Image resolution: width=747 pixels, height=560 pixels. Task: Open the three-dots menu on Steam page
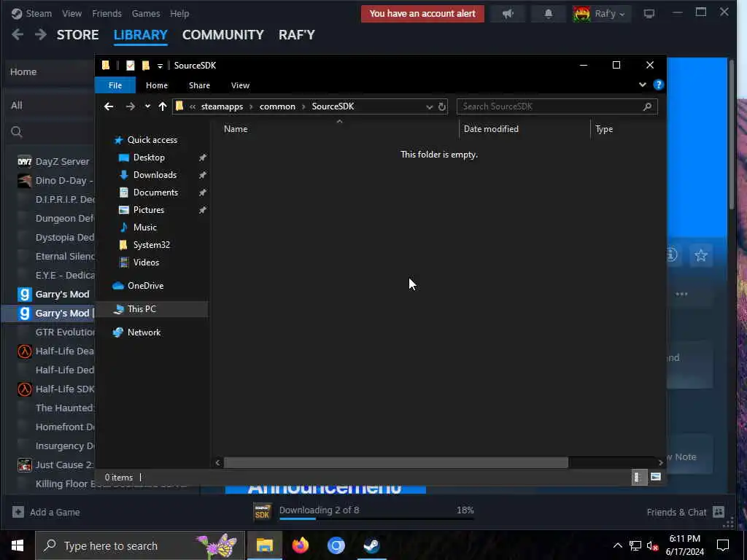pos(681,294)
